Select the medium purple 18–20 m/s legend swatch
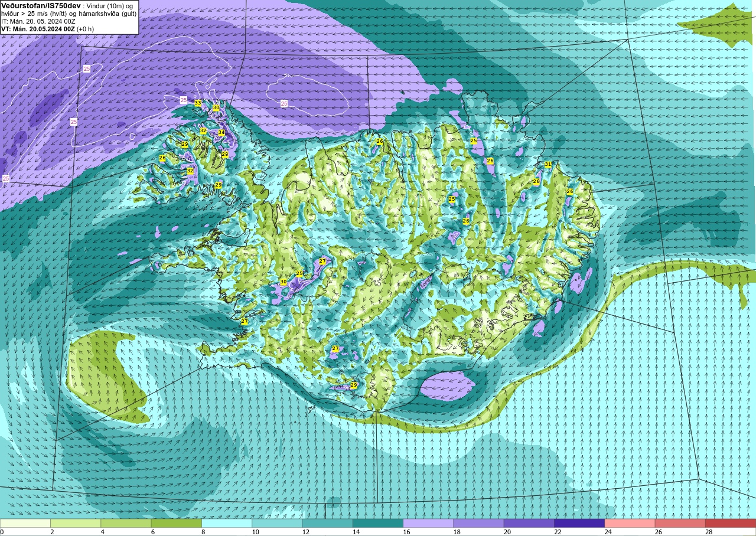The image size is (756, 536). (478, 523)
